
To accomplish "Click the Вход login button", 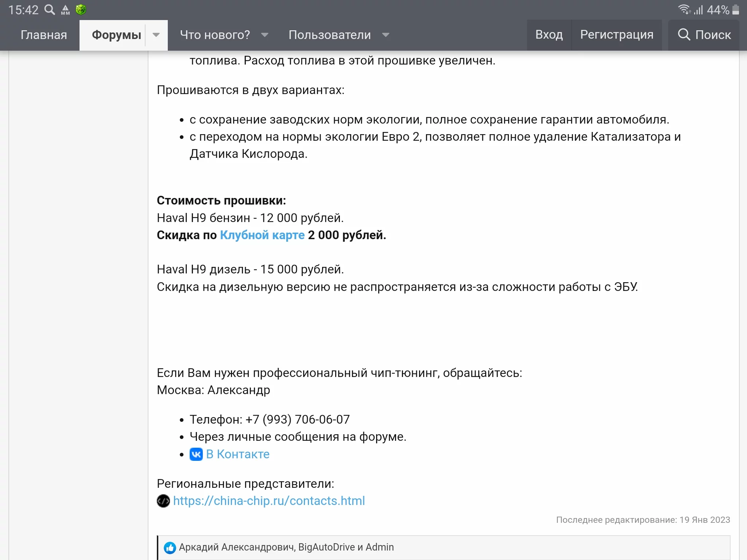I will point(549,35).
